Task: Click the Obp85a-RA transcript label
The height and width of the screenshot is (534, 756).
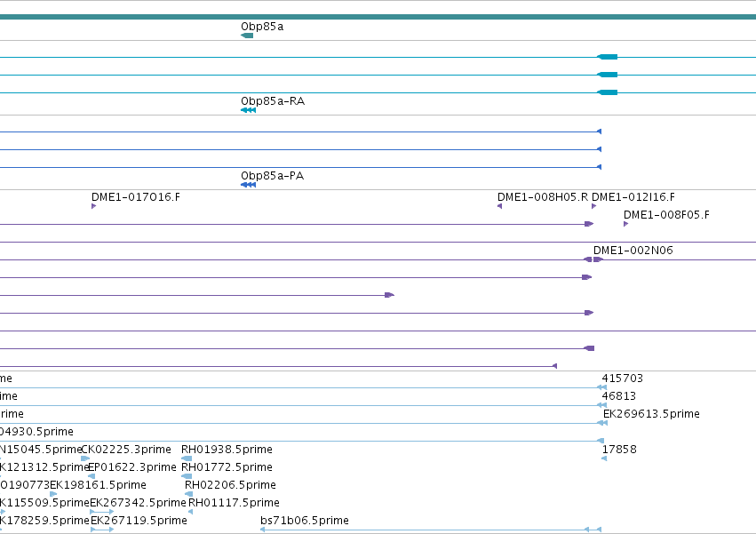Action: pyautogui.click(x=273, y=101)
